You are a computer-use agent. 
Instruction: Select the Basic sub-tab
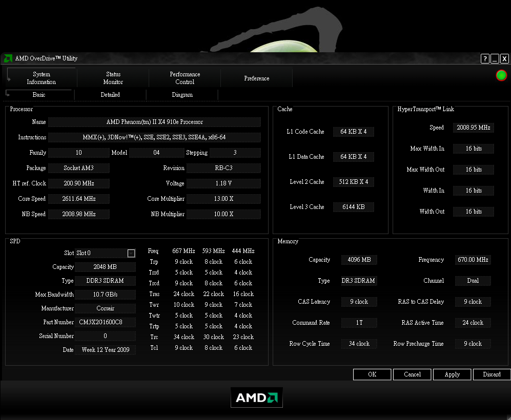tap(39, 95)
